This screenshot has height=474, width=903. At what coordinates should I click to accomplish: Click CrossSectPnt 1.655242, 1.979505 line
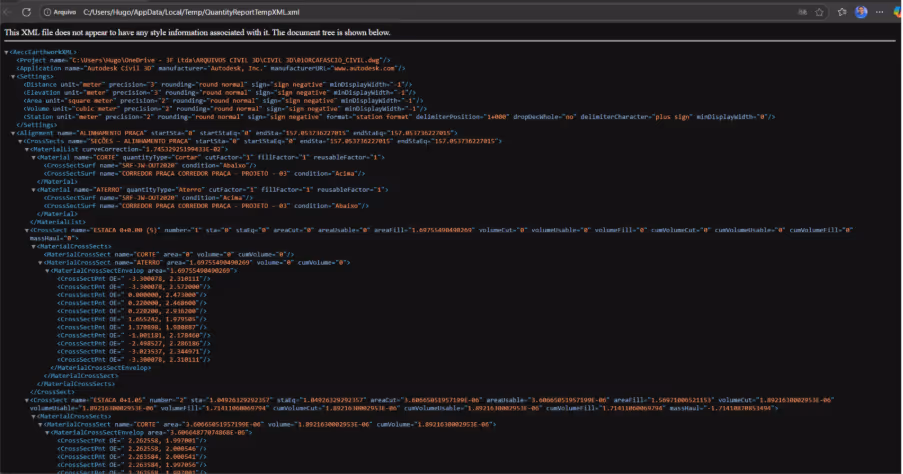[x=132, y=318]
